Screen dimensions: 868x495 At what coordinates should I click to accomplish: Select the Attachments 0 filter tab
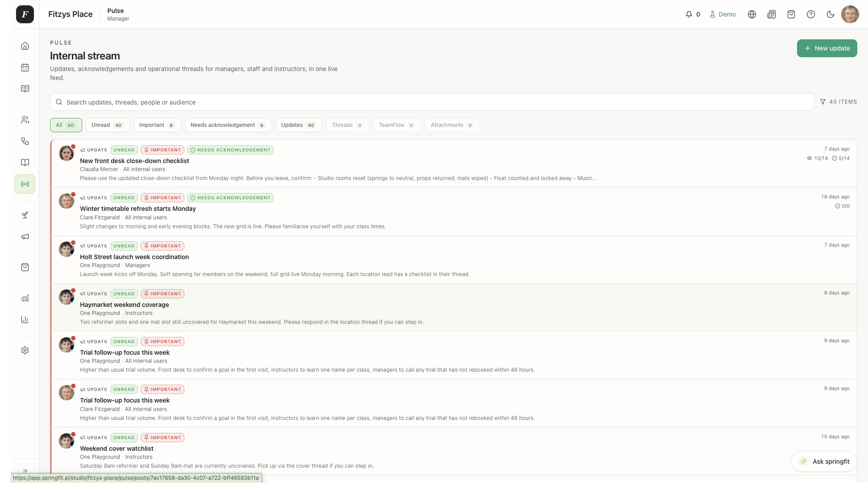[452, 125]
